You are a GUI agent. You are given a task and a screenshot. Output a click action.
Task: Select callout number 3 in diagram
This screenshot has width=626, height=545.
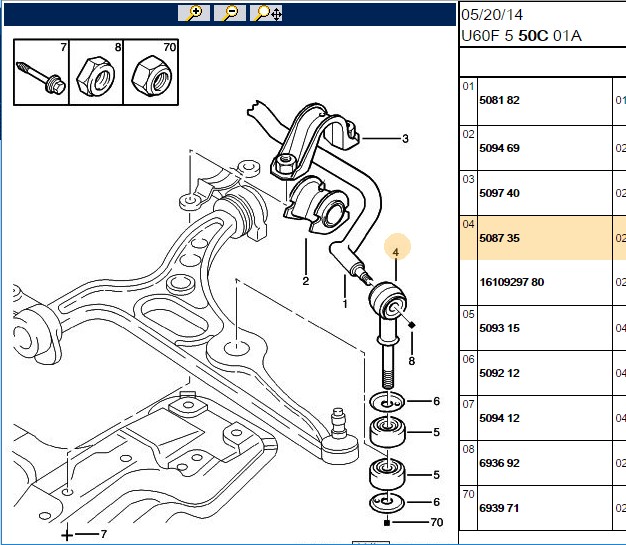click(x=405, y=139)
